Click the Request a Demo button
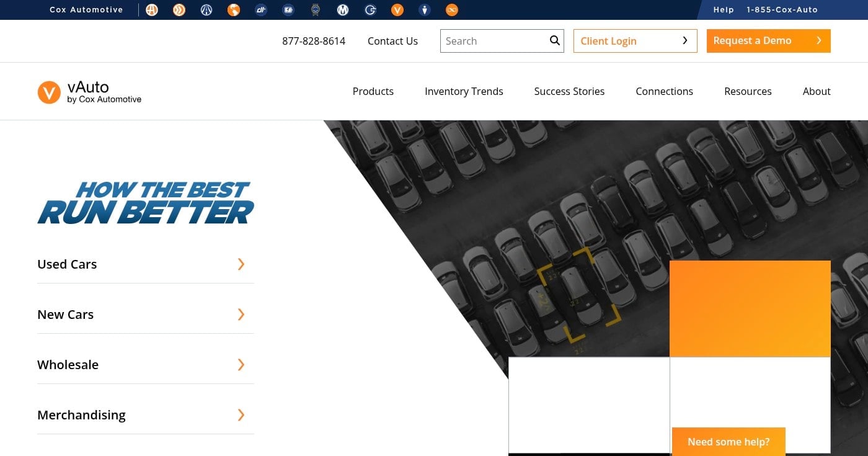Screen dimensions: 868x456 (x=769, y=41)
